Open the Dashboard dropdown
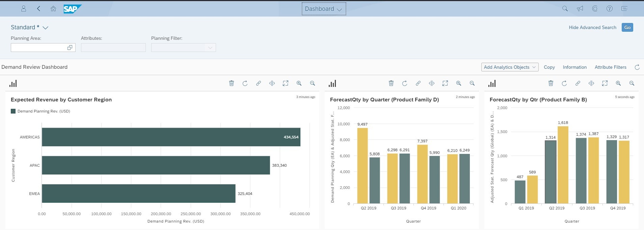 323,9
